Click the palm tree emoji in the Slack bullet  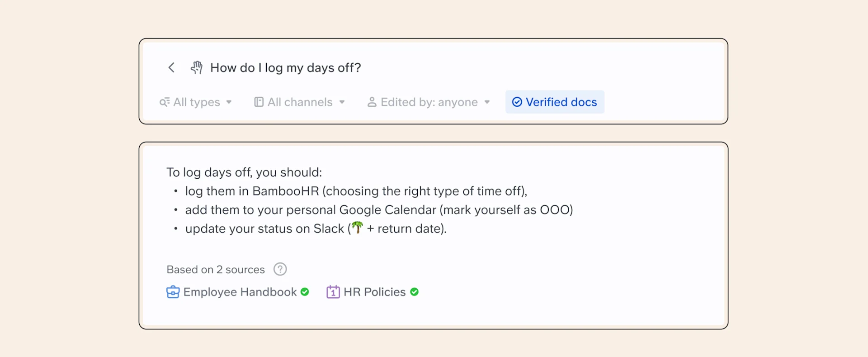coord(357,228)
